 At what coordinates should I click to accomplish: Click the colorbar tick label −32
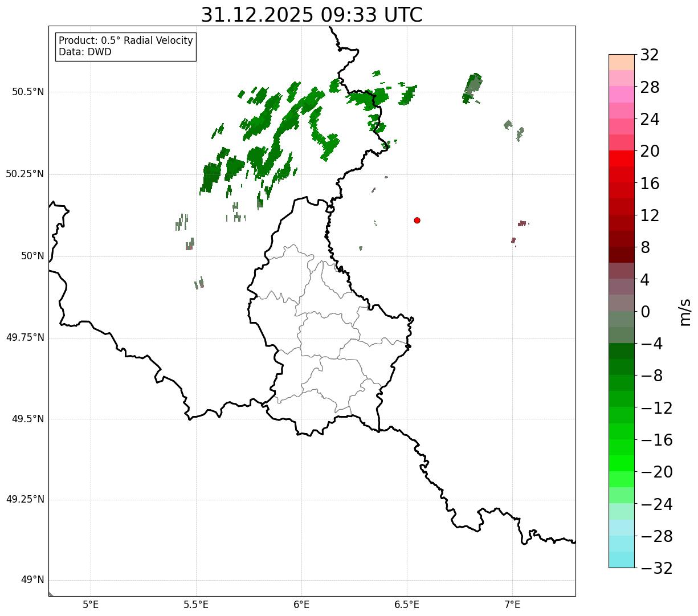[656, 568]
